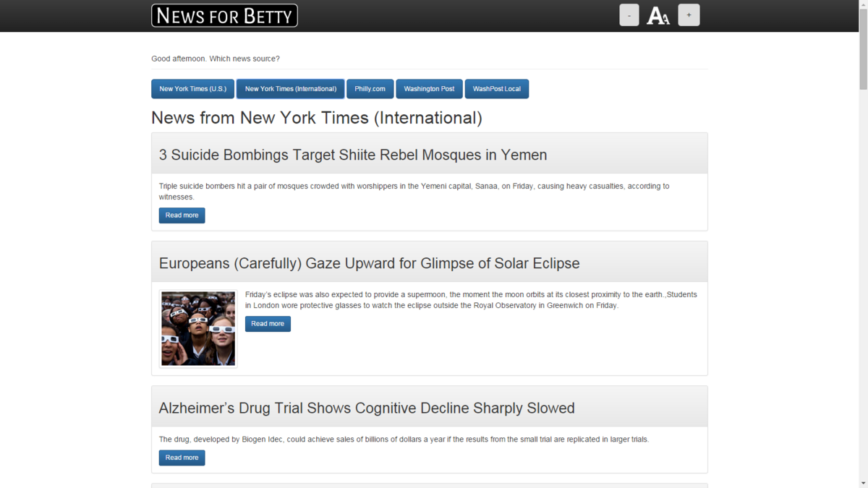Read more about Yemen suicide bombings

[182, 215]
